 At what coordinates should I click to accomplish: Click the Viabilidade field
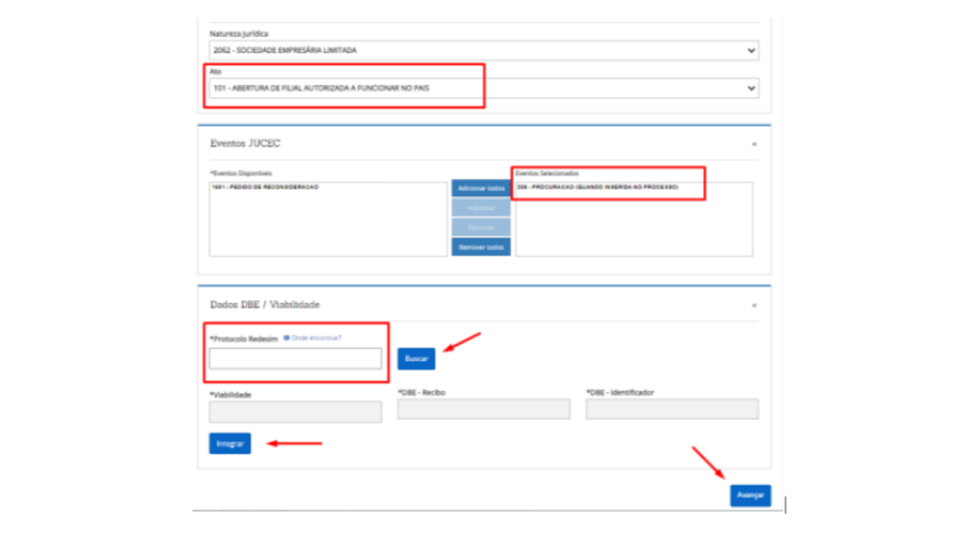[295, 412]
